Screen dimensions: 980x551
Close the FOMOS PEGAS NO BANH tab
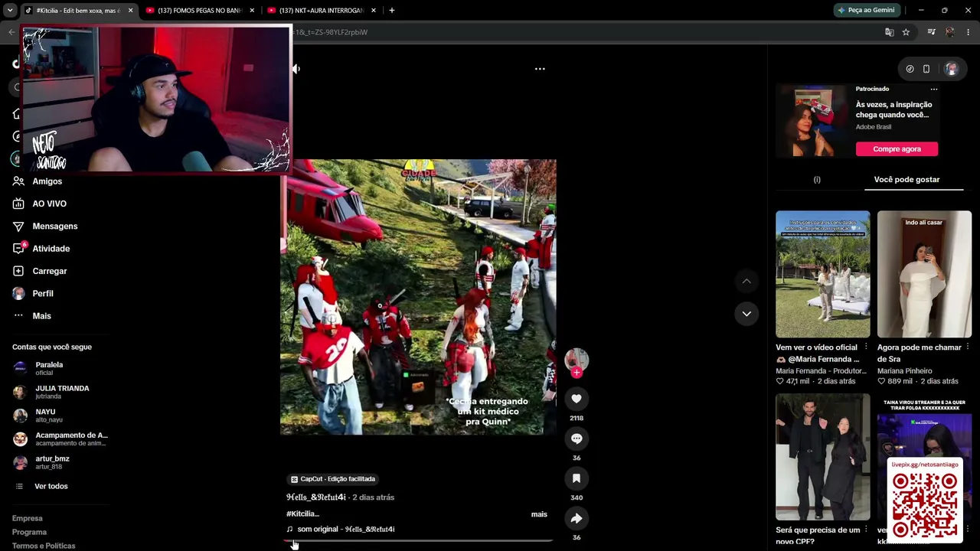tap(252, 11)
